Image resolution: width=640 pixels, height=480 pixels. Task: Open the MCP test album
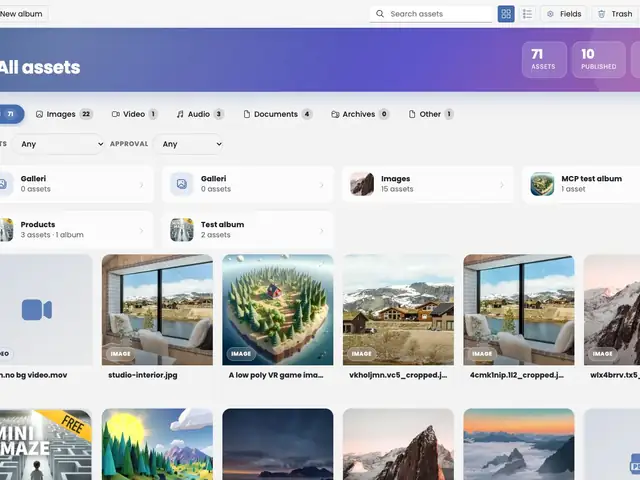[x=581, y=184]
